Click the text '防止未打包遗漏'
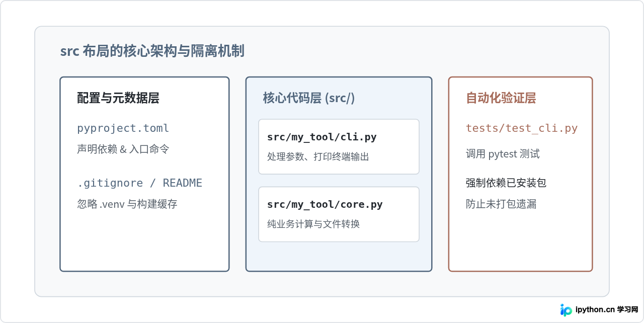Viewport: 644px width, 323px height. pos(501,204)
